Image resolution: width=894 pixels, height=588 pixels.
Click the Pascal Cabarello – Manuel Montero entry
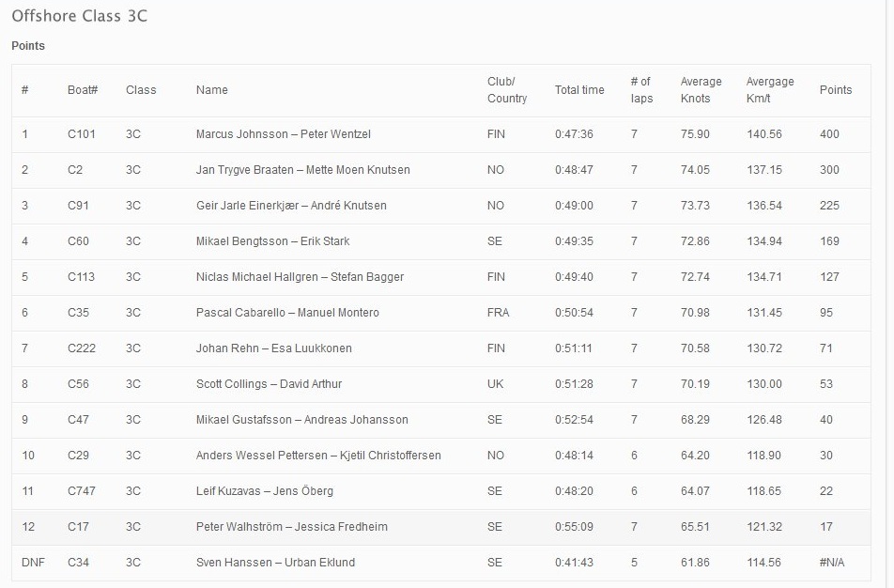[287, 313]
